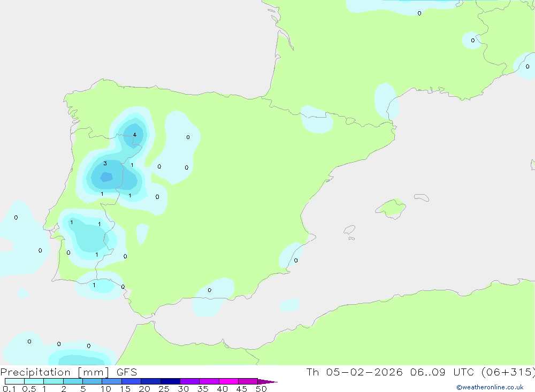Image resolution: width=535 pixels, height=392 pixels.
Task: Click the 40–45 mm legend color swatch
Action: tap(228, 381)
